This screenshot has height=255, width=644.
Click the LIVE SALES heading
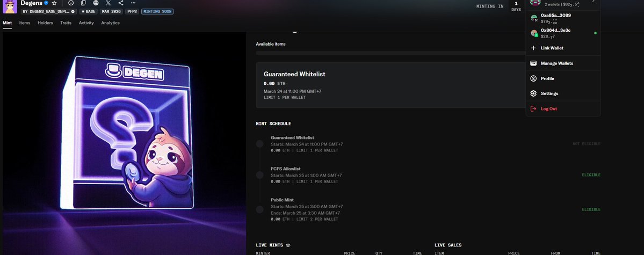click(x=448, y=245)
